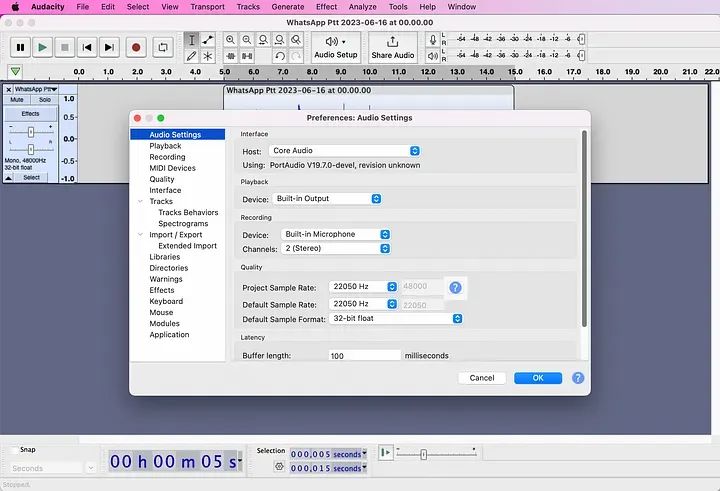Select the Multi-tool asterisk icon
Screen dimensions: 720x491
(x=208, y=56)
